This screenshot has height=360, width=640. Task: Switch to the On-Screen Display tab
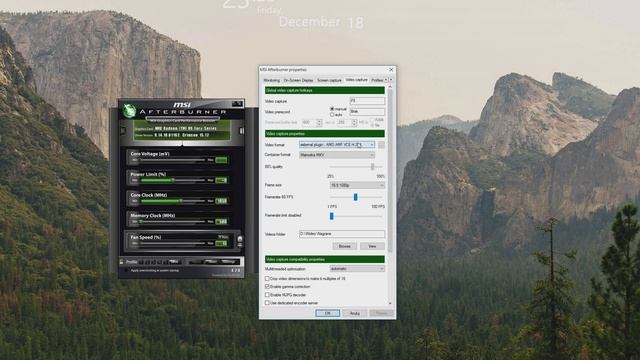click(298, 80)
